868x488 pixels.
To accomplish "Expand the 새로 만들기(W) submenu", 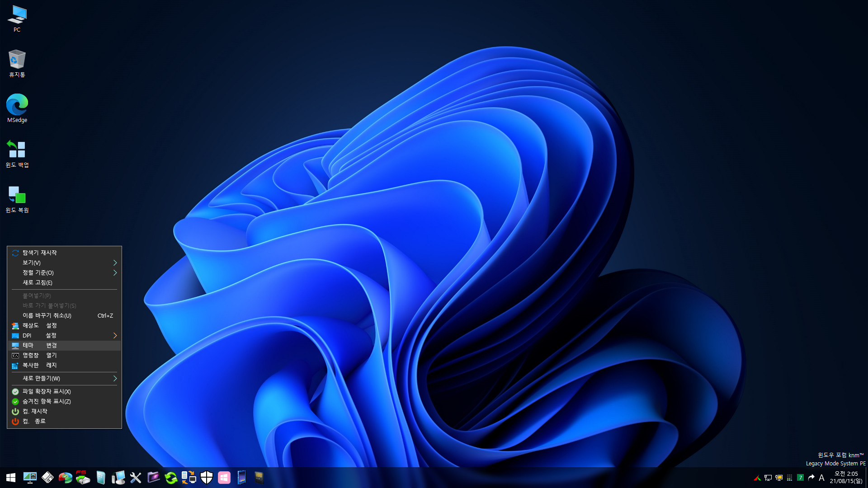I will 65,378.
